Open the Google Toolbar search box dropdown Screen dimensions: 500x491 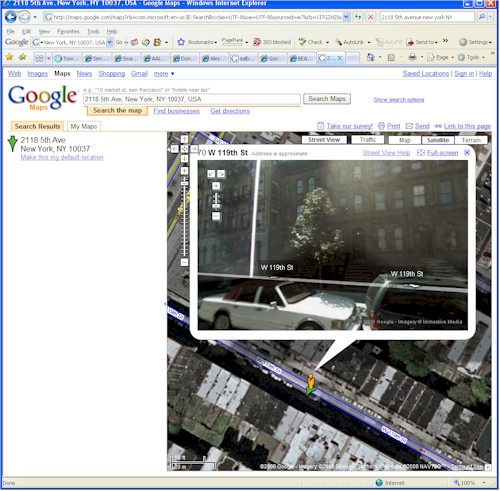(x=109, y=42)
